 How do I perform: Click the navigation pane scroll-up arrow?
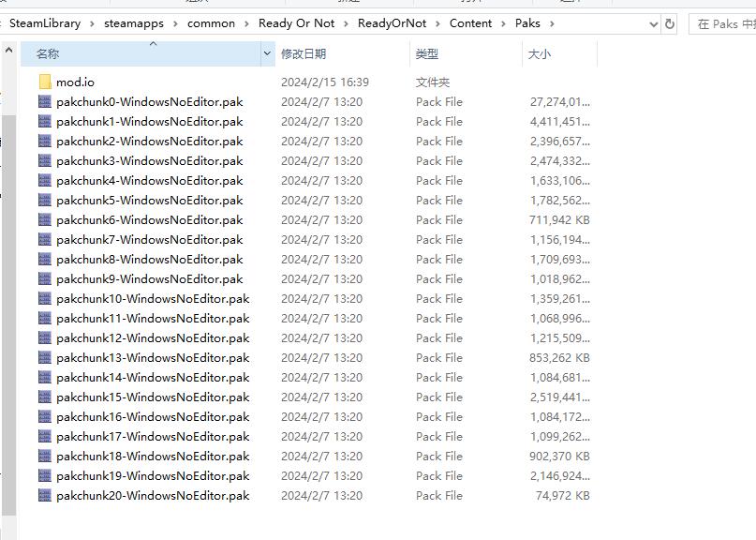pyautogui.click(x=8, y=50)
